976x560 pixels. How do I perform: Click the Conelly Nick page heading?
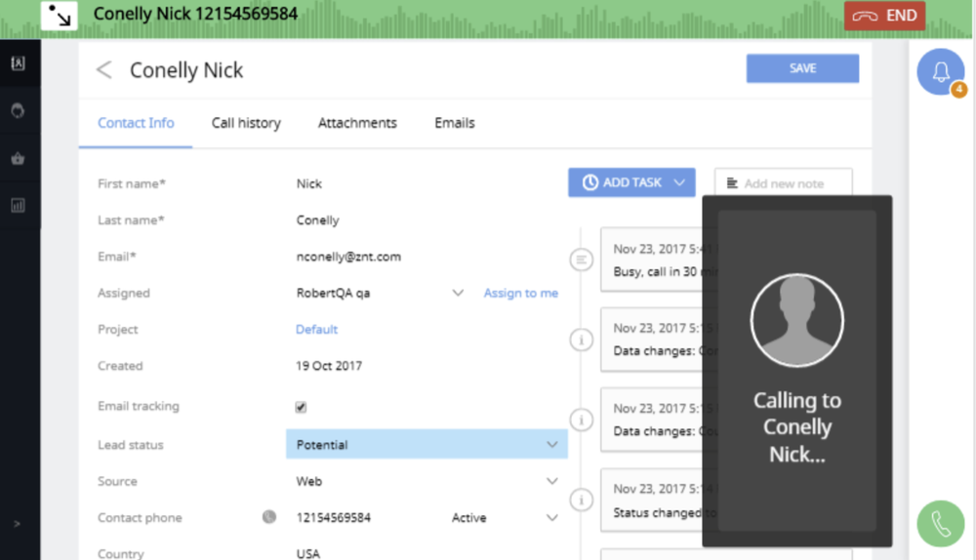tap(186, 70)
